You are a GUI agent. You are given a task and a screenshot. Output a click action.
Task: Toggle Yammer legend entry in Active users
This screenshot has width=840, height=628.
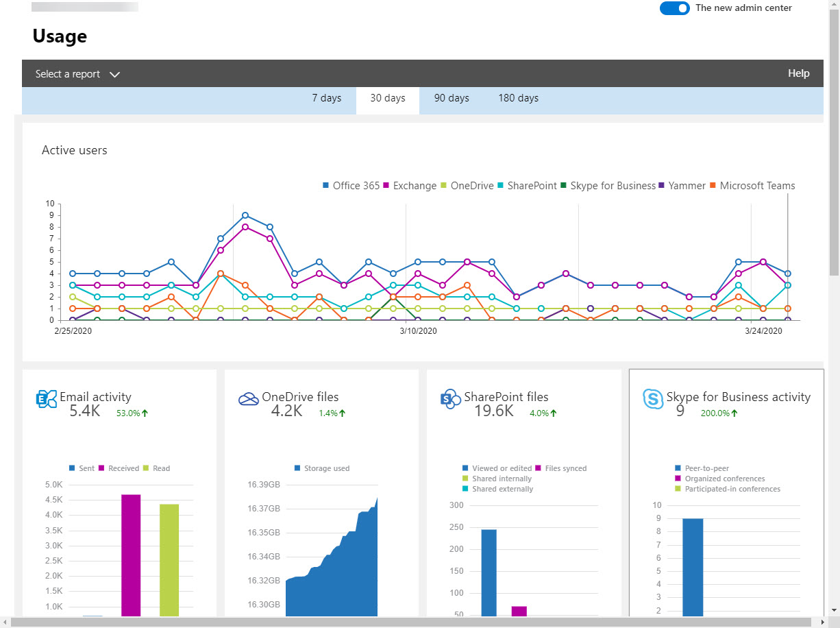coord(682,186)
